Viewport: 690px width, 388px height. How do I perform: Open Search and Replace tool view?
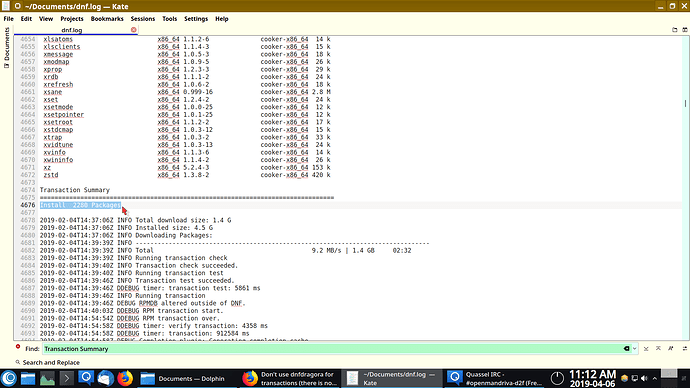pos(48,362)
